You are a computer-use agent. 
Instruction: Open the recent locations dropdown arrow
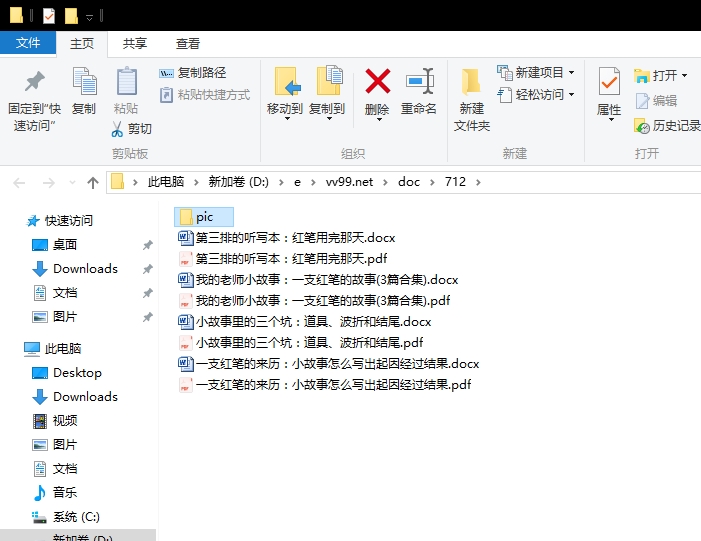[72, 182]
